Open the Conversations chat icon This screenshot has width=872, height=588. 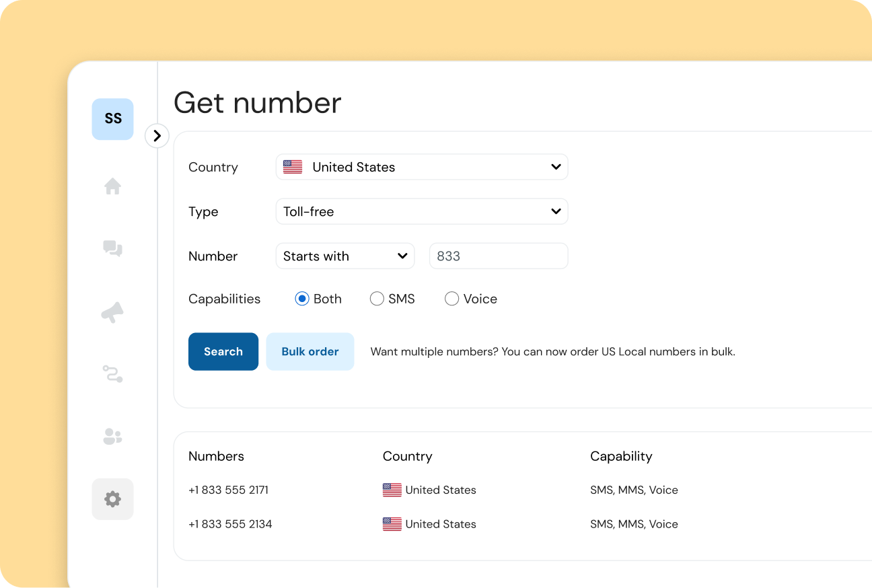(112, 249)
